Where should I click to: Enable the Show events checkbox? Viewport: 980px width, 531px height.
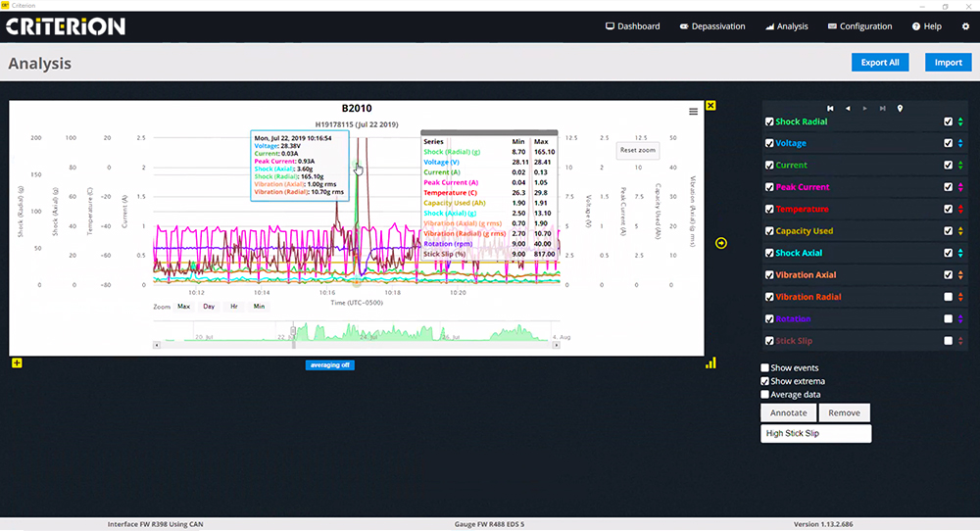[766, 368]
